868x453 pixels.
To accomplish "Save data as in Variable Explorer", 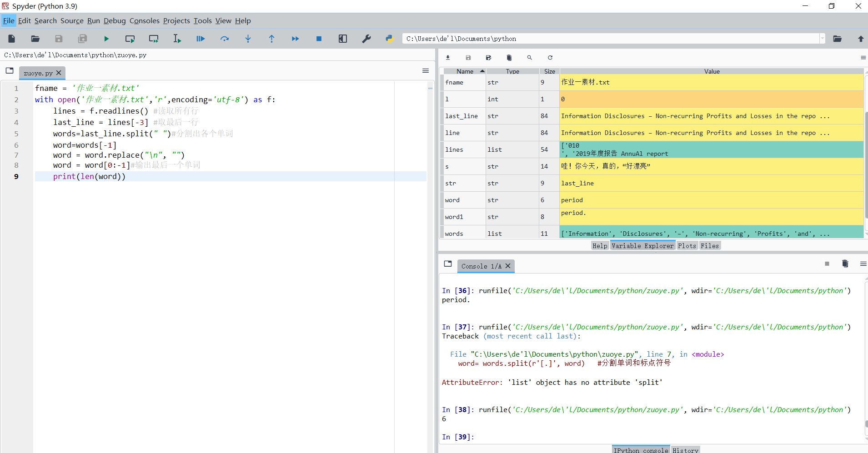I will click(489, 58).
